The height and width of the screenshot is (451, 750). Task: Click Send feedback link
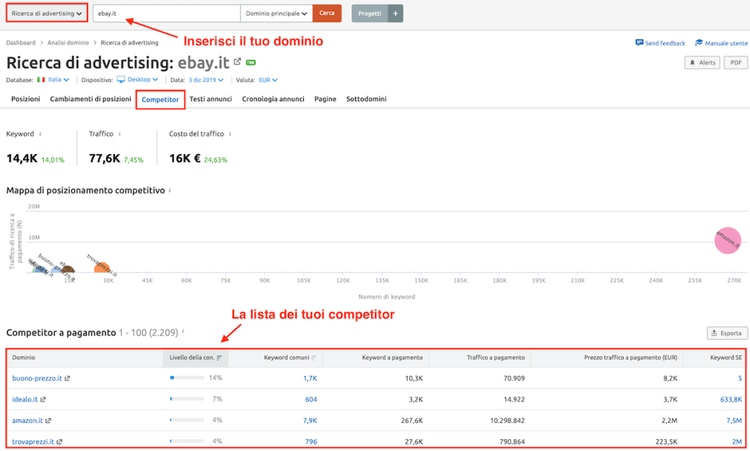click(x=660, y=43)
